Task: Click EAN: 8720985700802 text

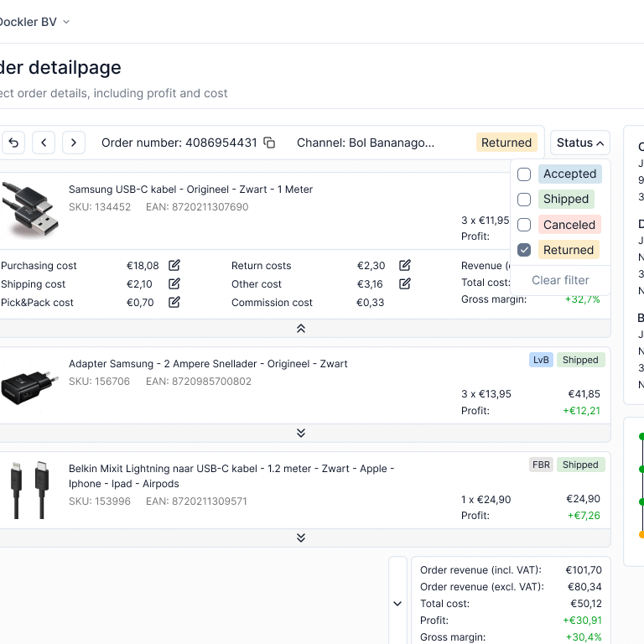Action: 199,382
